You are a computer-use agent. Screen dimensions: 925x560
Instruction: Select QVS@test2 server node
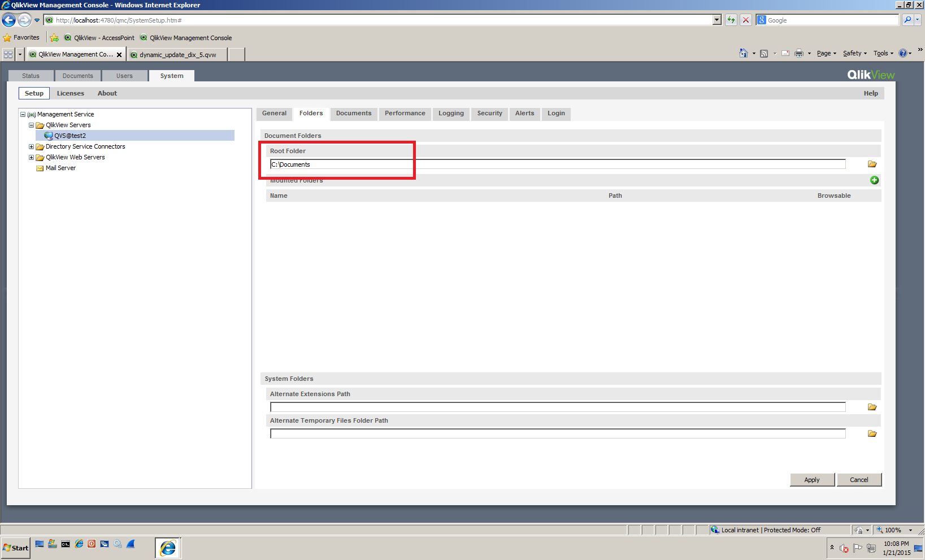[70, 136]
